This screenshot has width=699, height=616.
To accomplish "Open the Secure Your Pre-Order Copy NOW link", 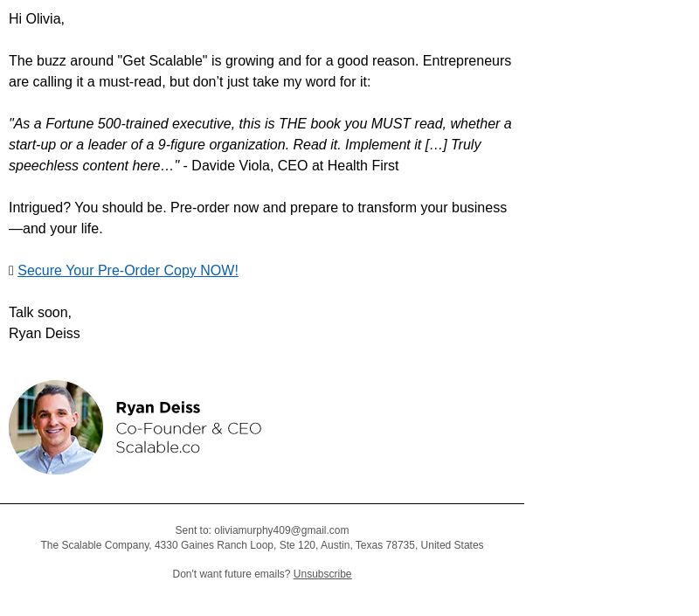I will tap(128, 271).
